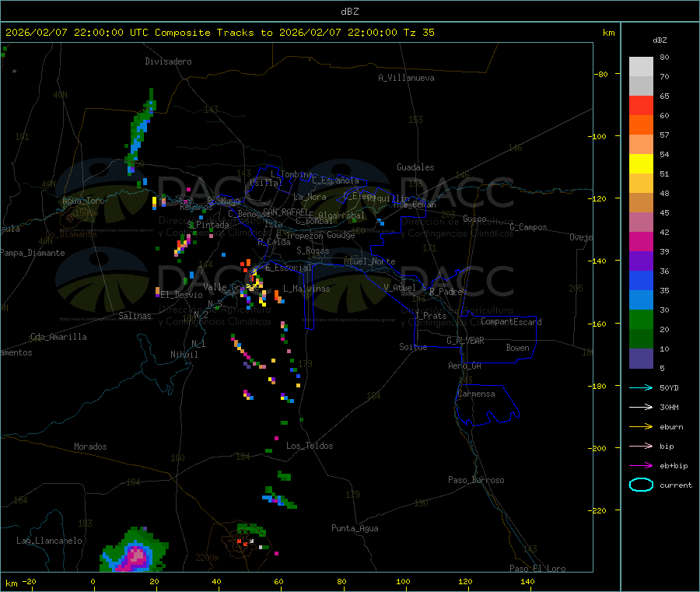Click the Atuel_Norte map label
This screenshot has height=592, width=700.
pos(369,261)
